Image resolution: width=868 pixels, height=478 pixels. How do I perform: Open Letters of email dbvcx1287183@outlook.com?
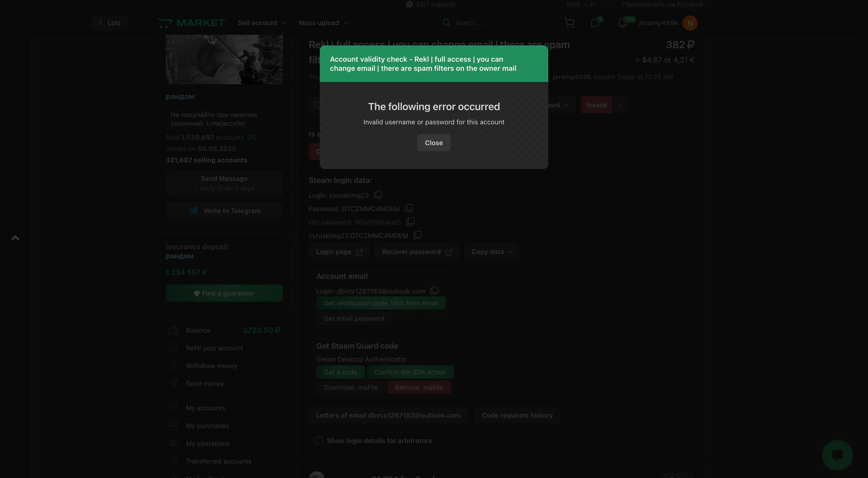point(388,415)
